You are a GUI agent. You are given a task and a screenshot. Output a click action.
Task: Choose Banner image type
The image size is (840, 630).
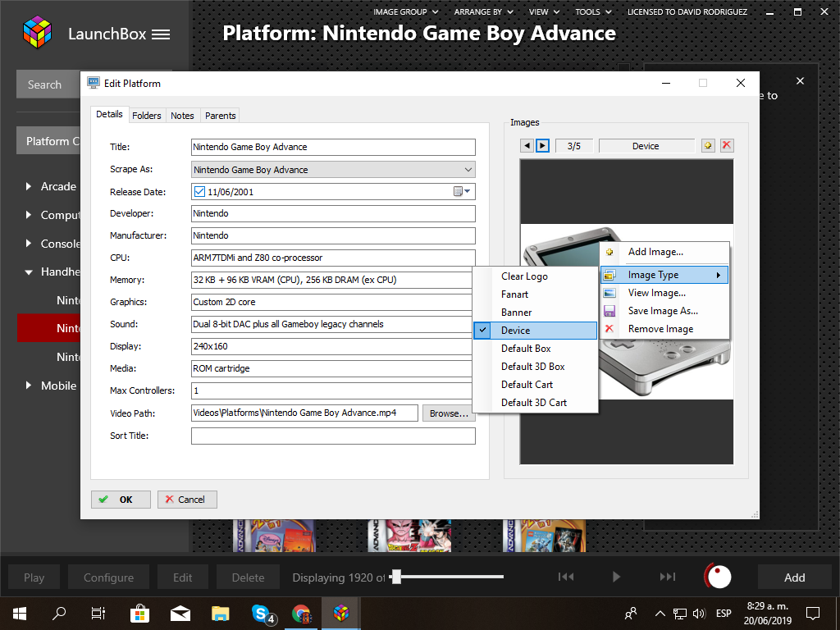click(x=535, y=313)
